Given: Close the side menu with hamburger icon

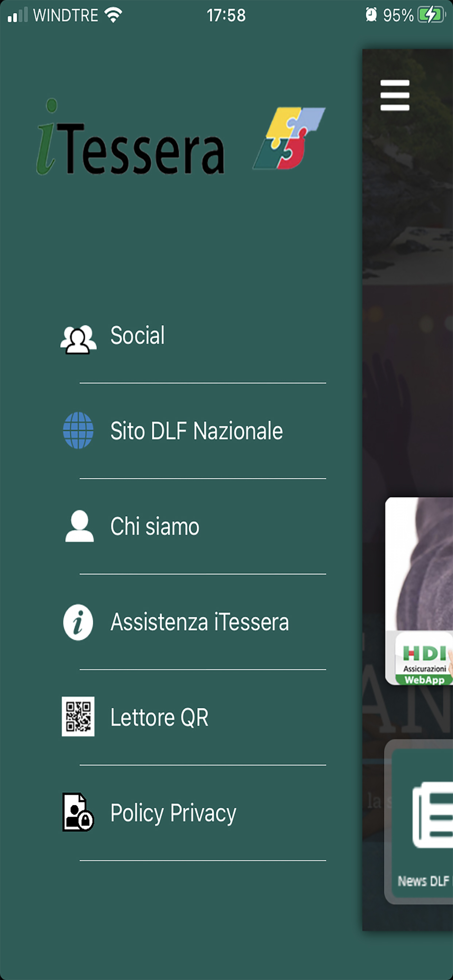Looking at the screenshot, I should [395, 95].
